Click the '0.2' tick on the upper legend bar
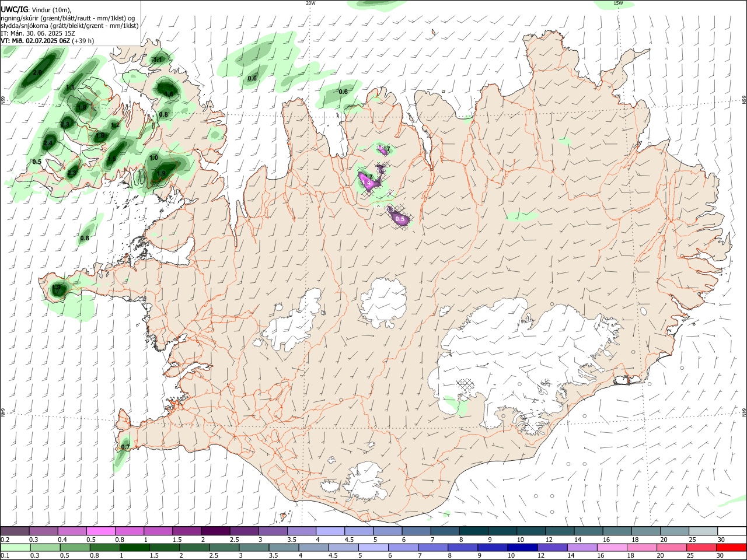Screen dimensions: 747x560 (x=4, y=540)
